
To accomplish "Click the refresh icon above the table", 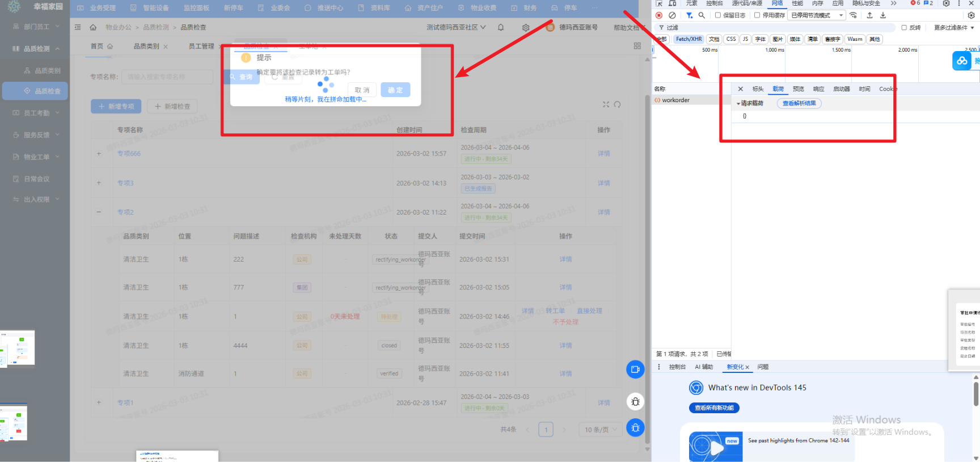I will (x=618, y=104).
